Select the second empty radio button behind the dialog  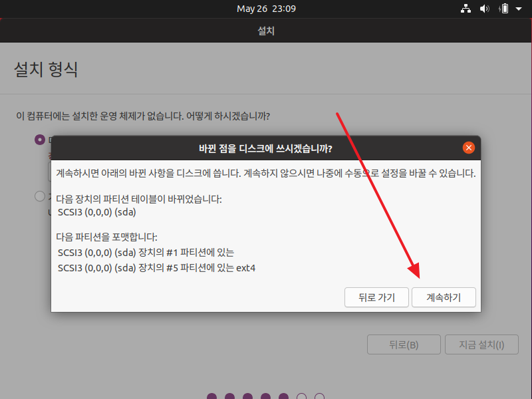pos(40,196)
